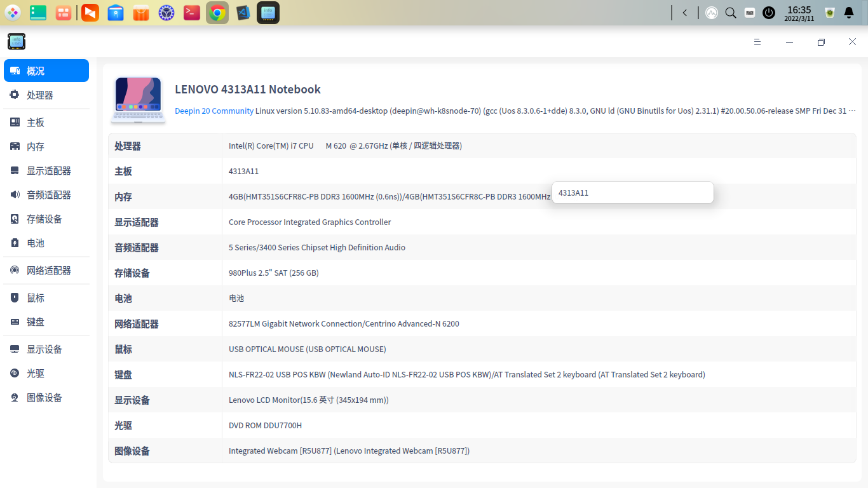This screenshot has height=488, width=868.
Task: Click the 音频适配器 label in the overview table
Action: coord(137,247)
